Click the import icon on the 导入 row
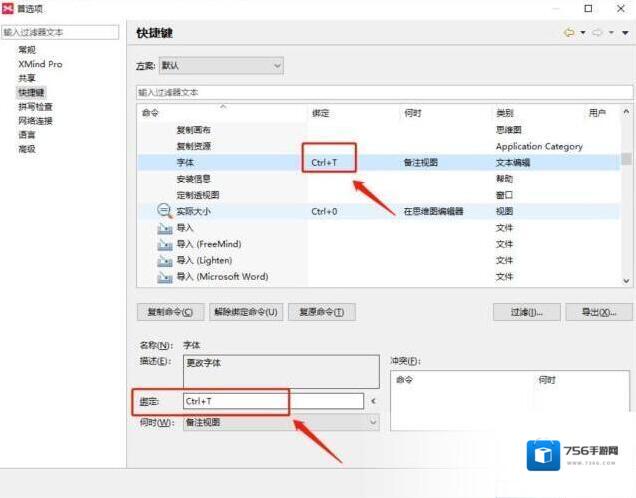Screen dimensions: 636x498 pyautogui.click(x=164, y=228)
